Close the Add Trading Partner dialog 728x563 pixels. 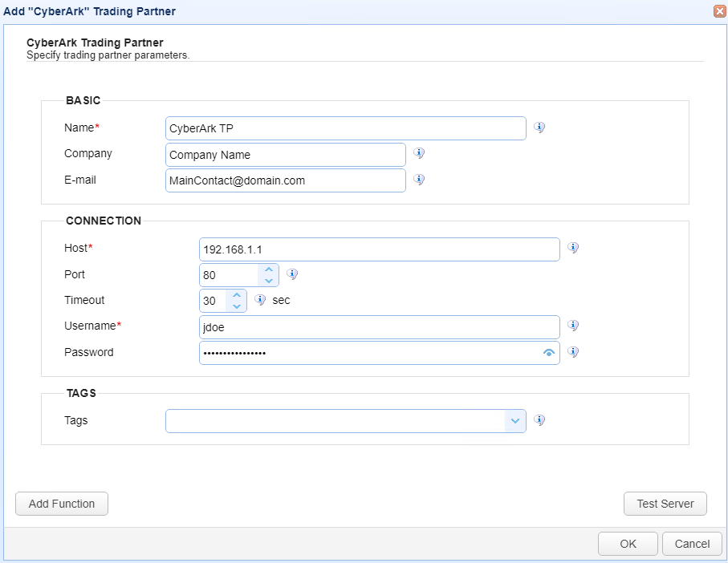click(x=718, y=11)
